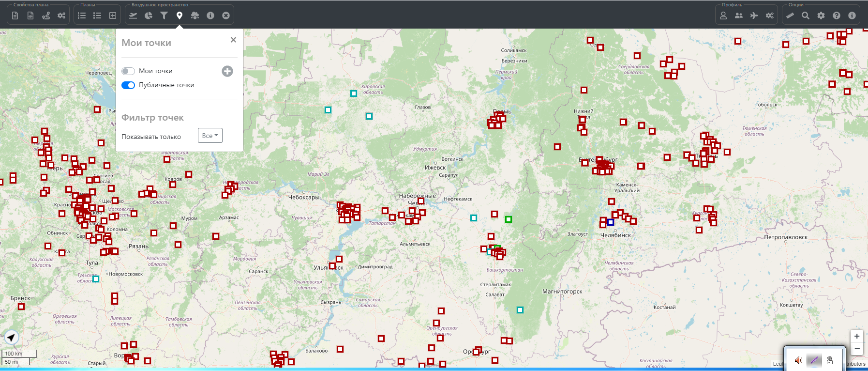This screenshot has height=371, width=868.
Task: Click the speaker volume icon in system tray
Action: point(798,360)
